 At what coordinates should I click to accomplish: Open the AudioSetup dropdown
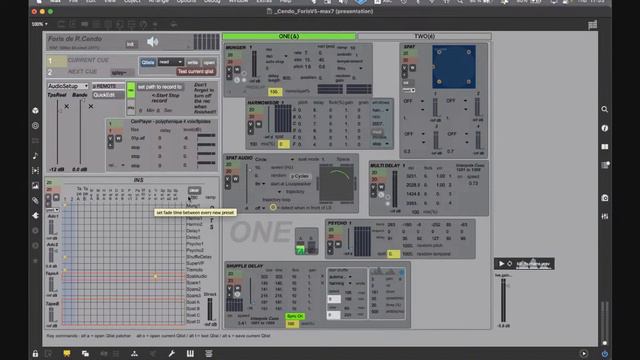click(67, 86)
